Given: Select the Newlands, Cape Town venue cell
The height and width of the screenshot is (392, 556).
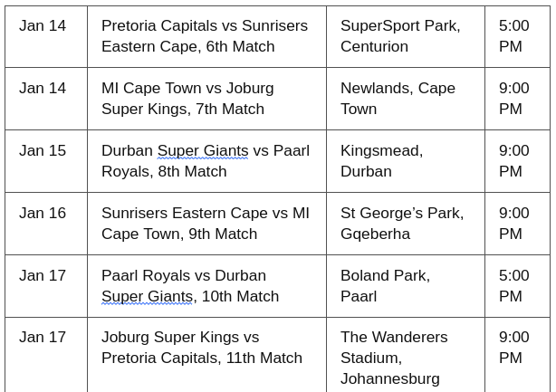Looking at the screenshot, I should click(x=406, y=99).
